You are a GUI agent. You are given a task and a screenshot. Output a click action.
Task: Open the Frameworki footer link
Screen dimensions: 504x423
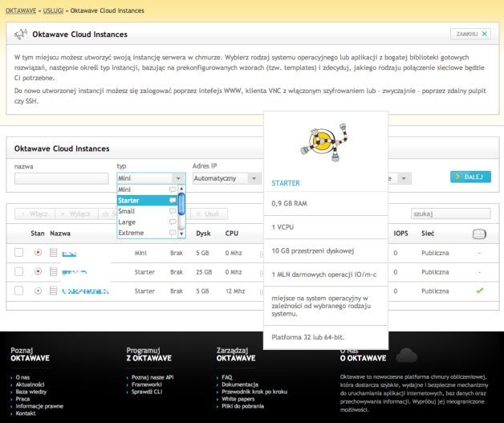(x=147, y=384)
